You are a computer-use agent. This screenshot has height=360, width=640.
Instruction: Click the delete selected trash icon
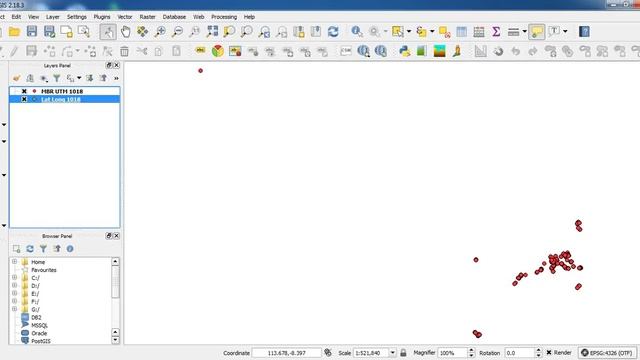pos(124,51)
